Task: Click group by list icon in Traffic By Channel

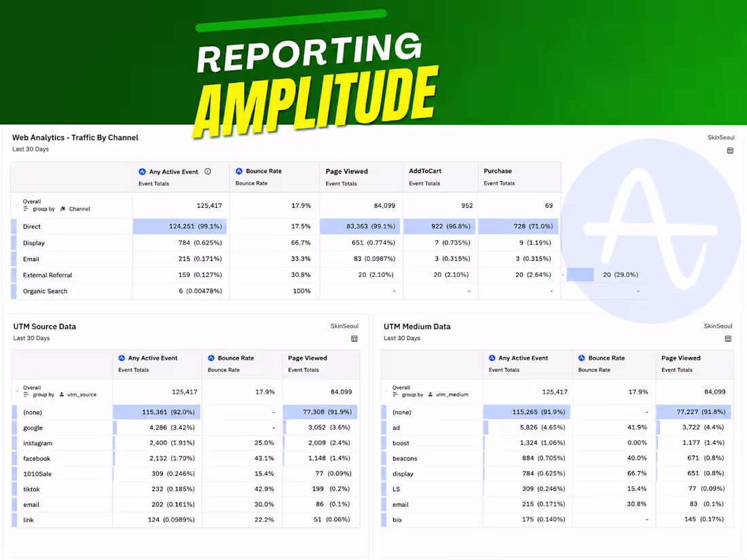Action: (26, 208)
